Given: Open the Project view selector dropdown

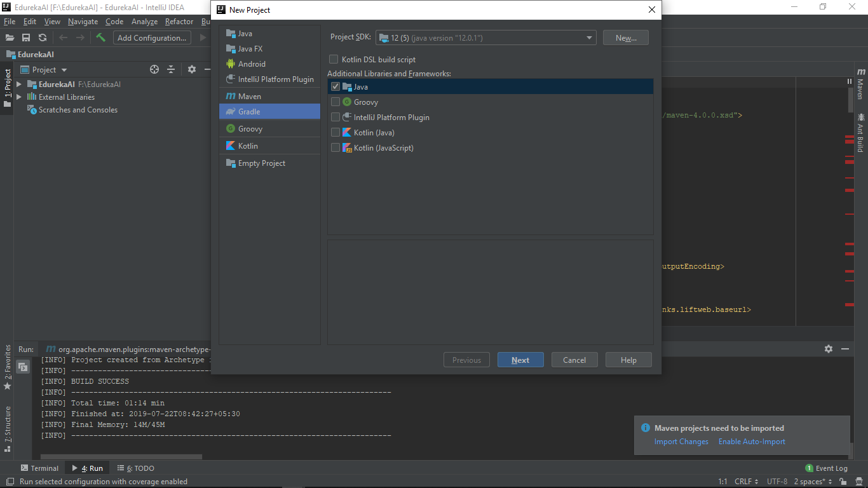Looking at the screenshot, I should (x=44, y=70).
